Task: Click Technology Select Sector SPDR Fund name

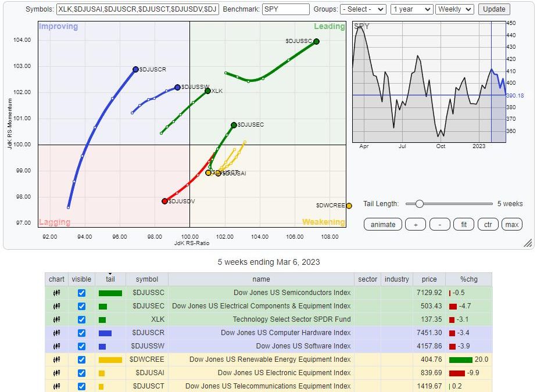Action: click(x=292, y=319)
